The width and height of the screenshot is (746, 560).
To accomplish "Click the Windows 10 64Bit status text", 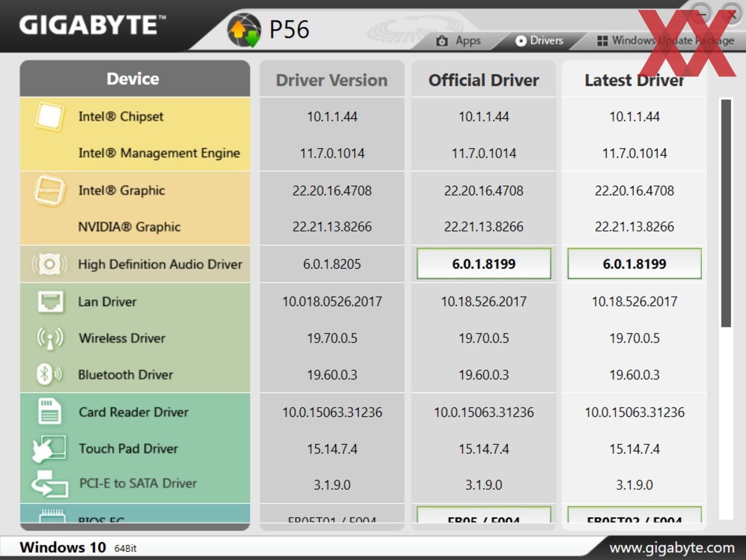I will click(x=78, y=547).
